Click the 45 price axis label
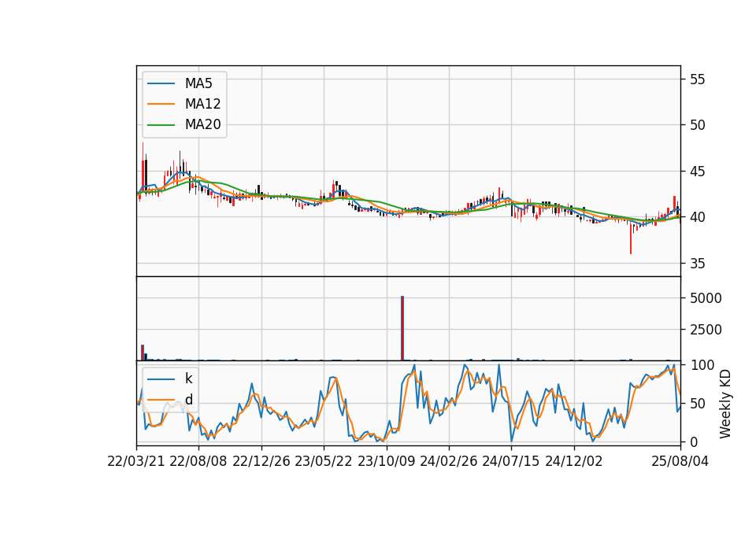Screen dimensions: 756x543 [697, 172]
